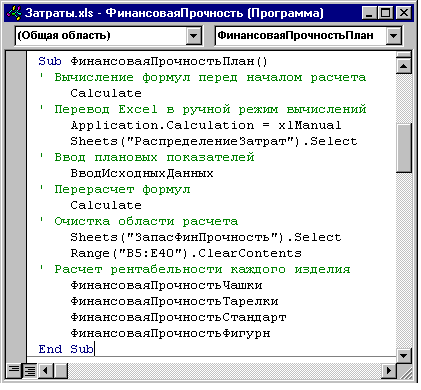Click the comment Очистка области расчета
This screenshot has width=421, height=390.
pyautogui.click(x=146, y=221)
